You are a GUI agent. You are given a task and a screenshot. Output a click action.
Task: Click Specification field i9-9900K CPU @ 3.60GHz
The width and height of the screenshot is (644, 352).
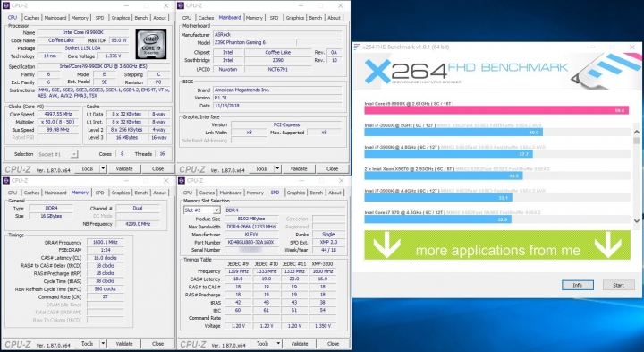[103, 66]
